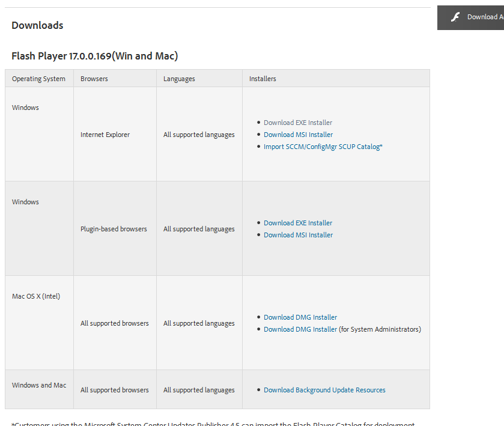This screenshot has height=426, width=504.
Task: Click the Flash Player 17.0.0.169 heading
Action: 95,56
